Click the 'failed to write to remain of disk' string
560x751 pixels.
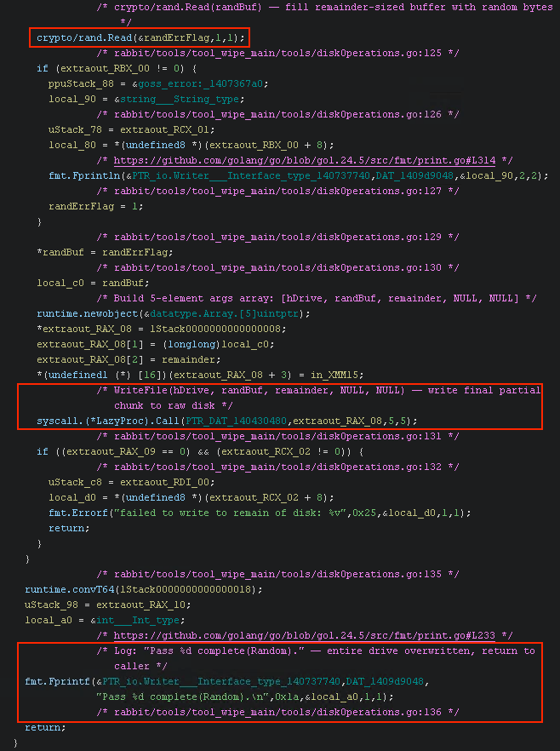tap(231, 513)
